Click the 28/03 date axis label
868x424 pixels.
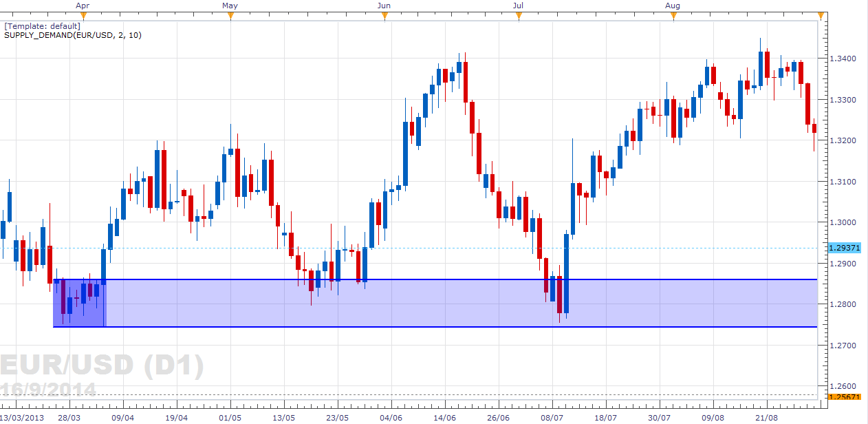click(x=69, y=418)
